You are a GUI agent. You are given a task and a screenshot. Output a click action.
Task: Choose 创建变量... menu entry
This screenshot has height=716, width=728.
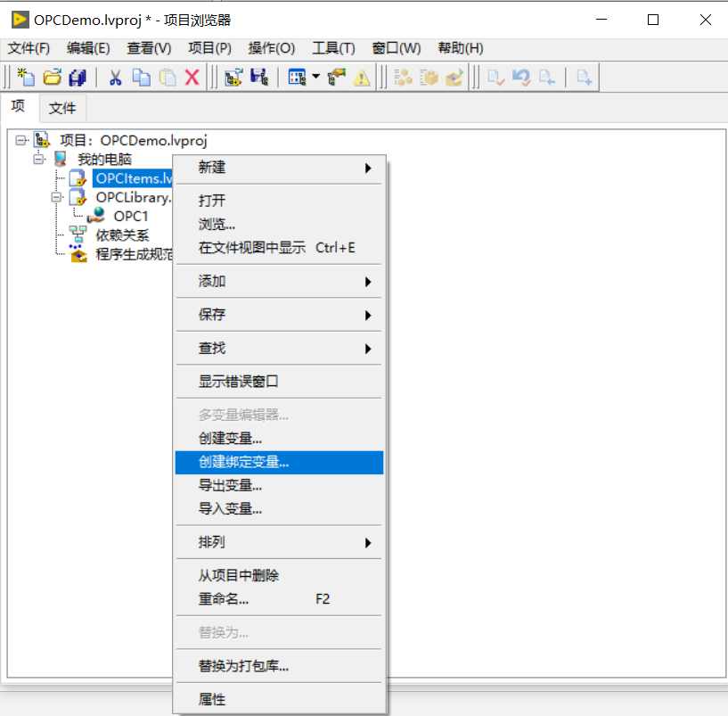tap(280, 439)
